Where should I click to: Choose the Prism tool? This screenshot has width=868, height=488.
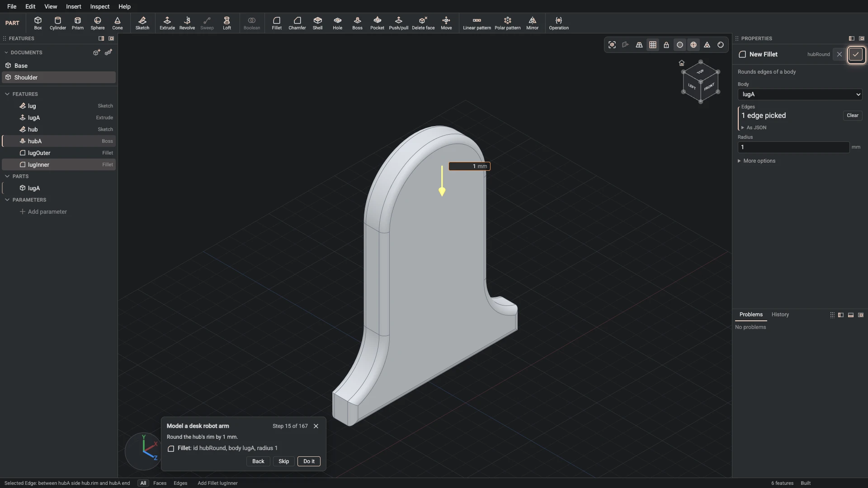(x=78, y=23)
